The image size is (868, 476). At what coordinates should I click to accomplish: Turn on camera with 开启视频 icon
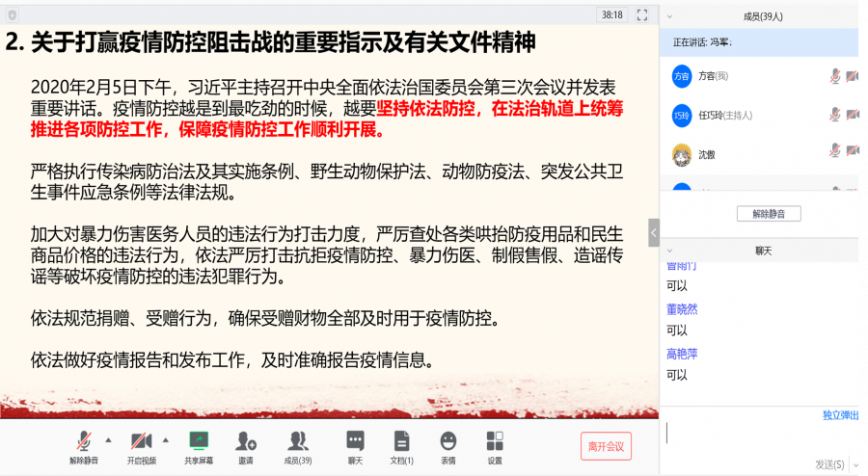pos(141,441)
